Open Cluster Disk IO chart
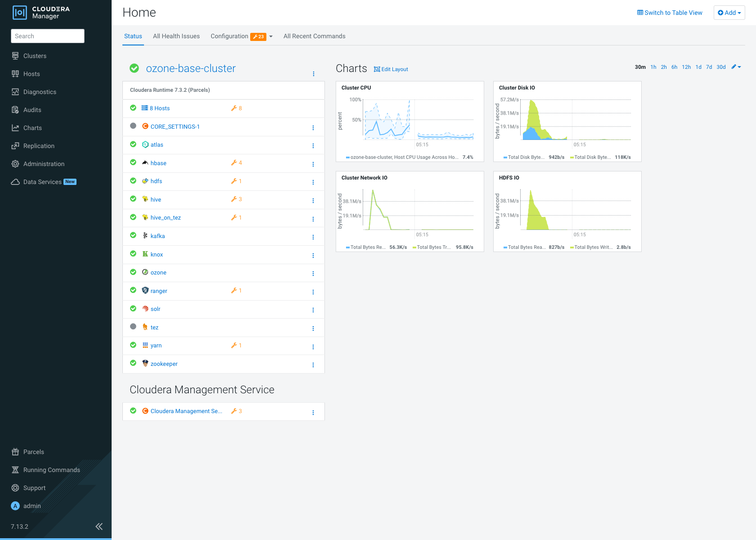This screenshot has width=756, height=540. (x=567, y=121)
